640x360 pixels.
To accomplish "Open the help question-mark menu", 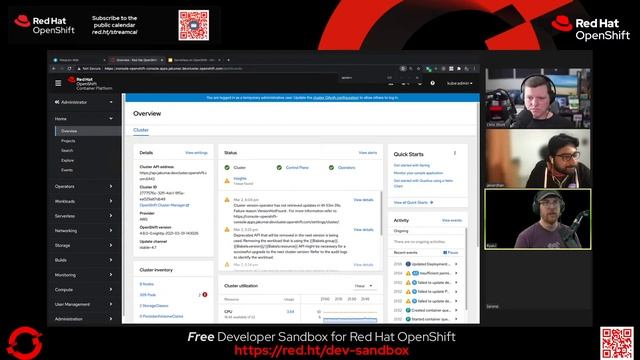I will click(432, 83).
